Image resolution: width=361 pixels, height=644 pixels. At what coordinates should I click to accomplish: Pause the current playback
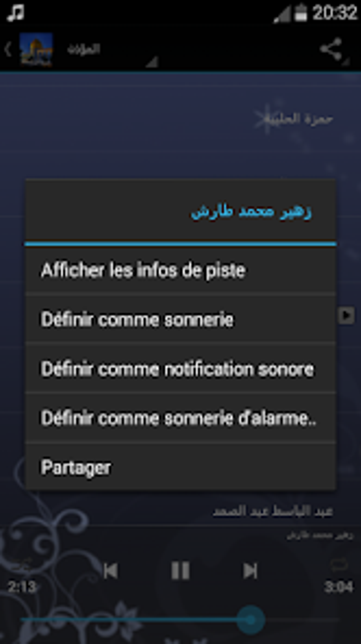coord(180,570)
